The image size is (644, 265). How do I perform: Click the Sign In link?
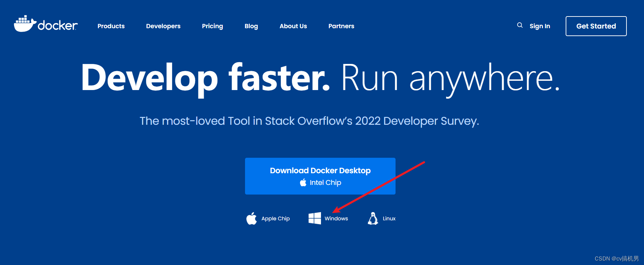[x=540, y=26]
